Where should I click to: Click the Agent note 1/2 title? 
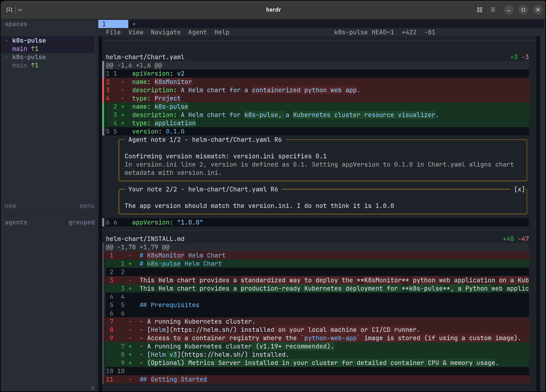[205, 140]
